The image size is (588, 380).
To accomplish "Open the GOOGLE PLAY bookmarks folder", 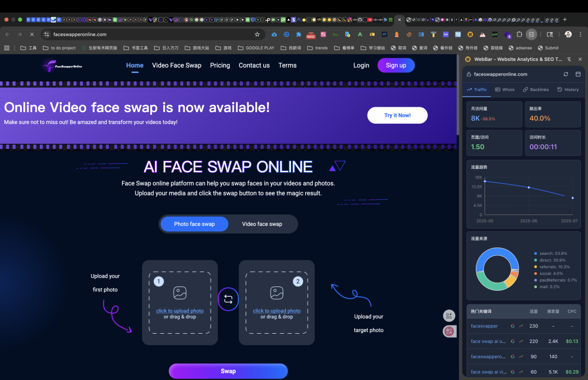I will [256, 48].
